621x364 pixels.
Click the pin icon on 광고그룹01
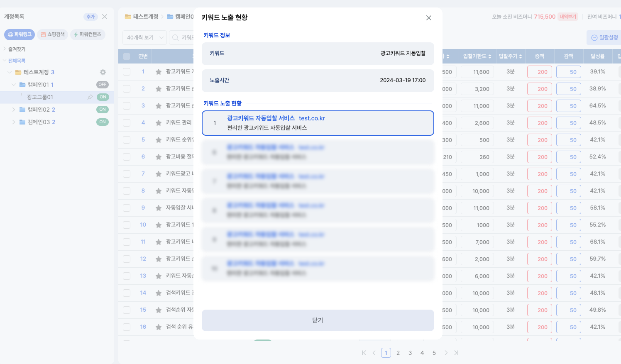pyautogui.click(x=90, y=97)
